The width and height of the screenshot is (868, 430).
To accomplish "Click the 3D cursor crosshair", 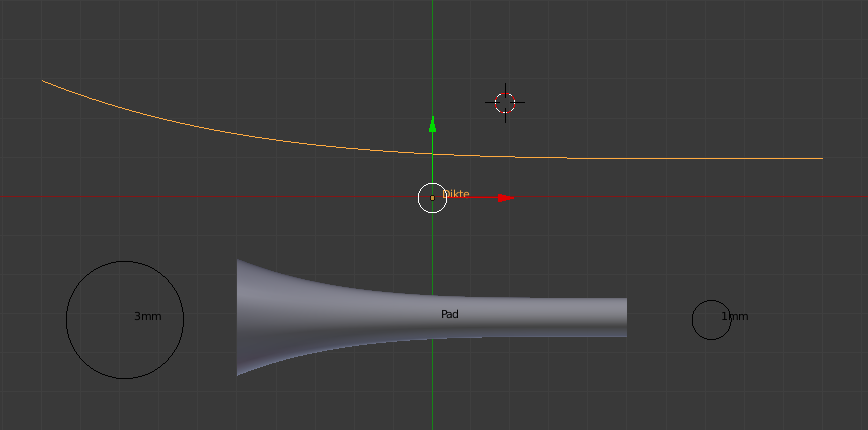I will coord(505,103).
